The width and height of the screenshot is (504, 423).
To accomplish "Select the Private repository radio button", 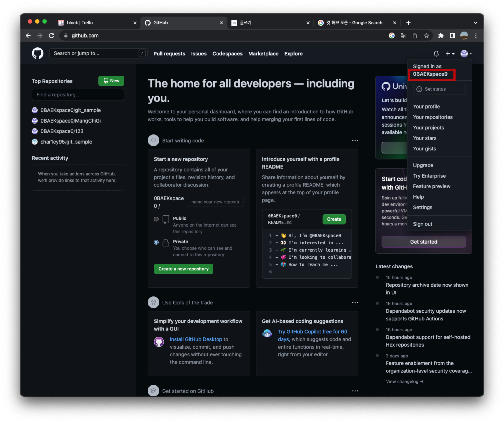I will (156, 242).
